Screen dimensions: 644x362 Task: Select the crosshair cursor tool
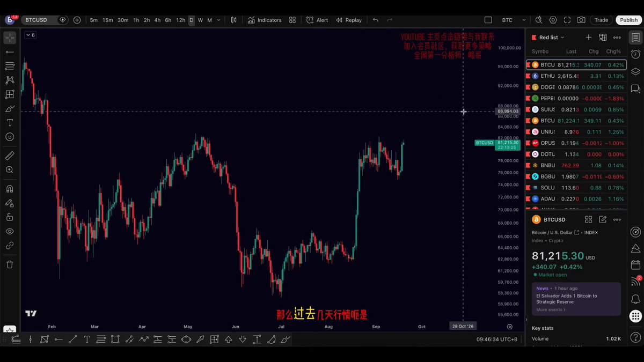point(10,38)
